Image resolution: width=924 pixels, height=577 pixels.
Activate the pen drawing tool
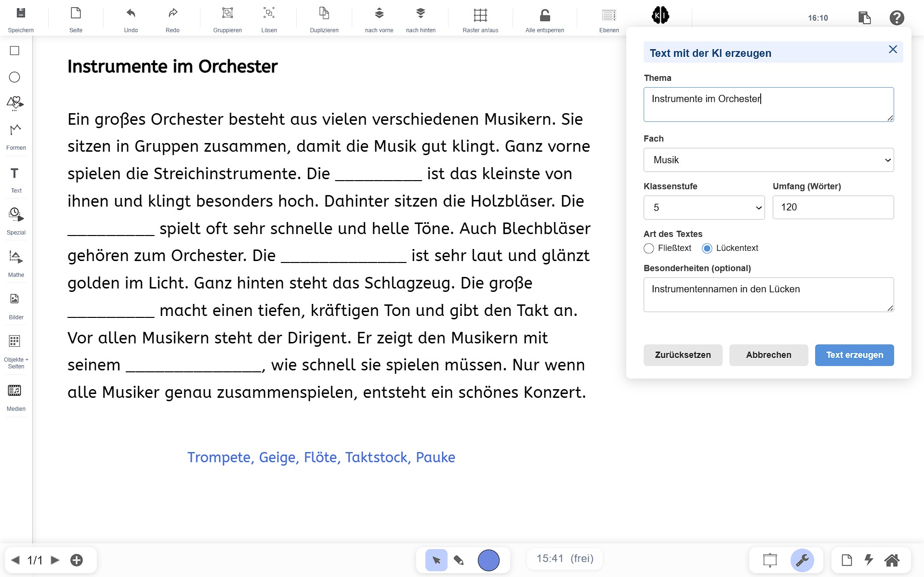click(x=459, y=560)
